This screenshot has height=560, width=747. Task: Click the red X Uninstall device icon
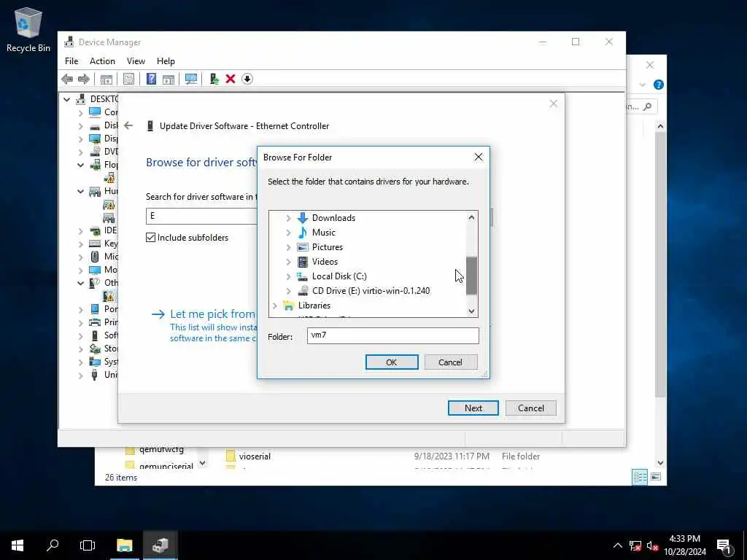(x=230, y=79)
